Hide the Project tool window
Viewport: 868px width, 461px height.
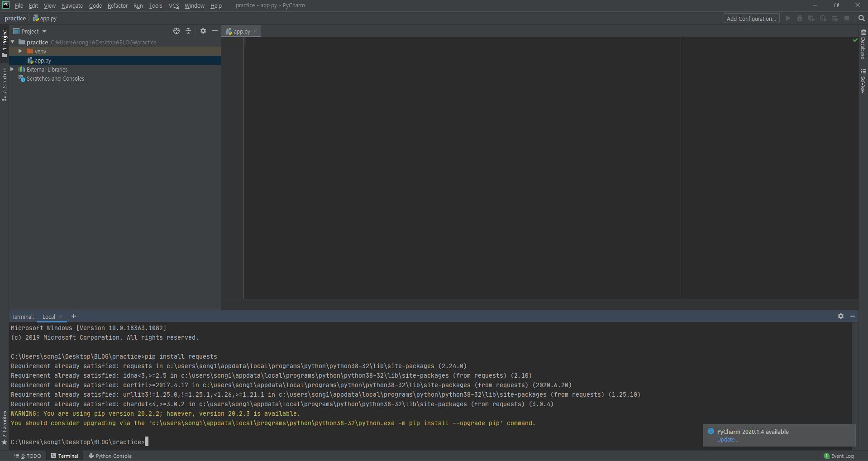point(215,31)
